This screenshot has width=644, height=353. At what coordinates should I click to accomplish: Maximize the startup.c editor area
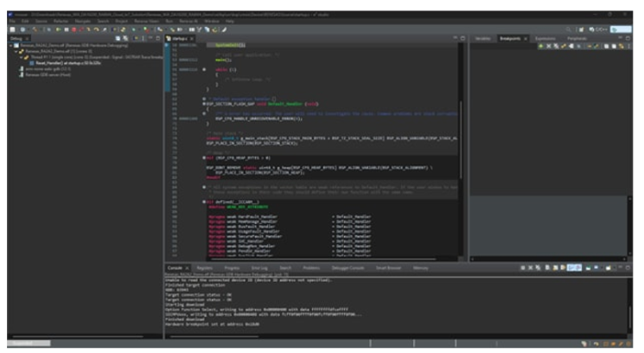462,38
